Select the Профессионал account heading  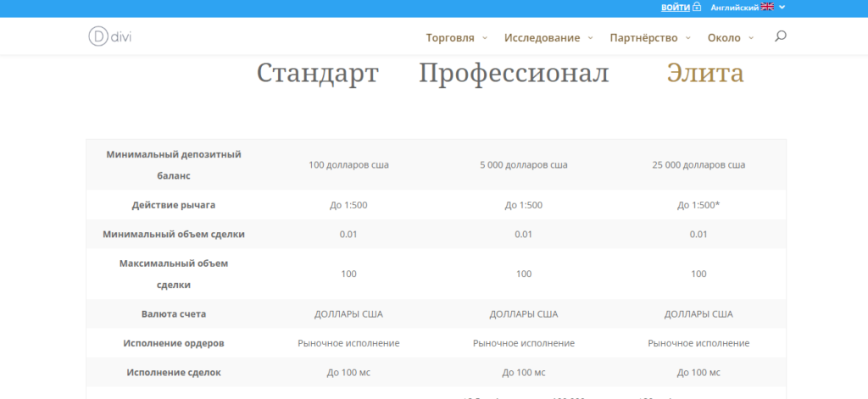[x=514, y=73]
